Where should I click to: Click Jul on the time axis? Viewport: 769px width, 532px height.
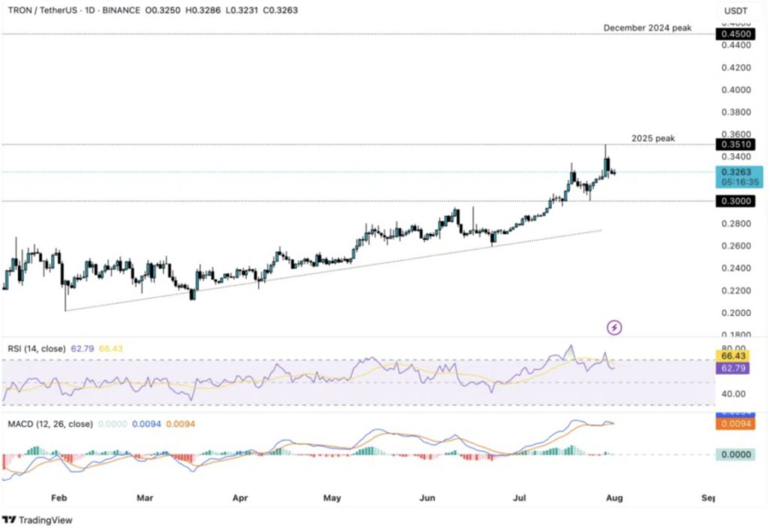tap(520, 497)
